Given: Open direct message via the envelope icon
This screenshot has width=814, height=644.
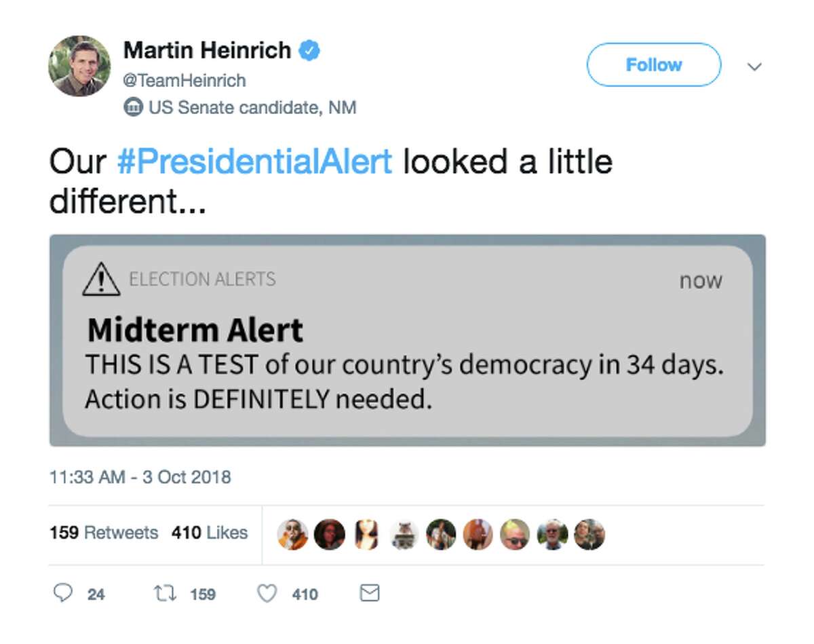Looking at the screenshot, I should (369, 593).
